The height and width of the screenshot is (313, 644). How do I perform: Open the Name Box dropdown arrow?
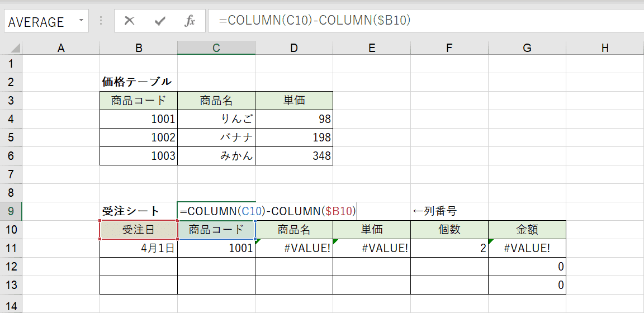[81, 21]
